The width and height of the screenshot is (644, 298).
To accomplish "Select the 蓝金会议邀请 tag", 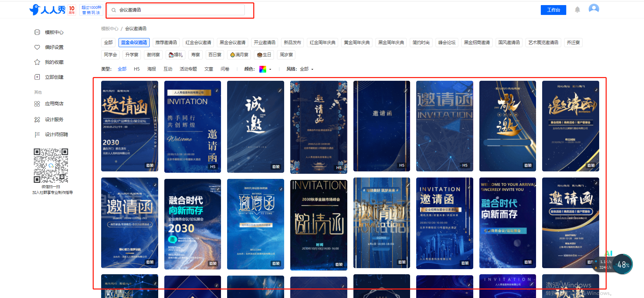I will click(x=134, y=42).
